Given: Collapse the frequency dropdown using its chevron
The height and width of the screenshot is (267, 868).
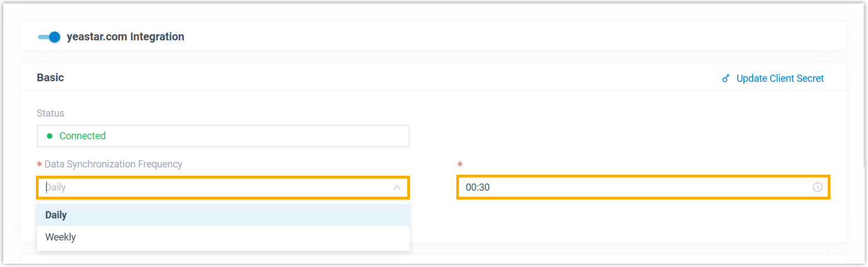Looking at the screenshot, I should [x=397, y=187].
